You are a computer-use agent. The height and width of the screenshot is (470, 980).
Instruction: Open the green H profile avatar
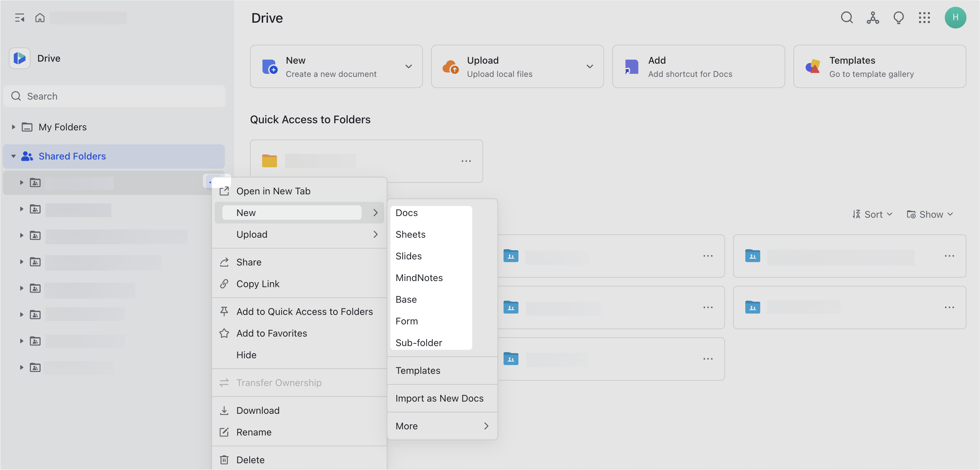(x=955, y=18)
